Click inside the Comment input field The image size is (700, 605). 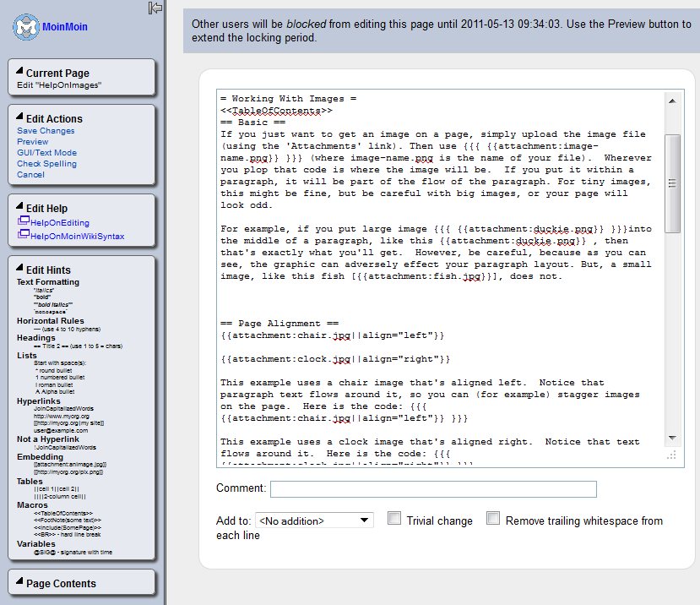[x=433, y=489]
